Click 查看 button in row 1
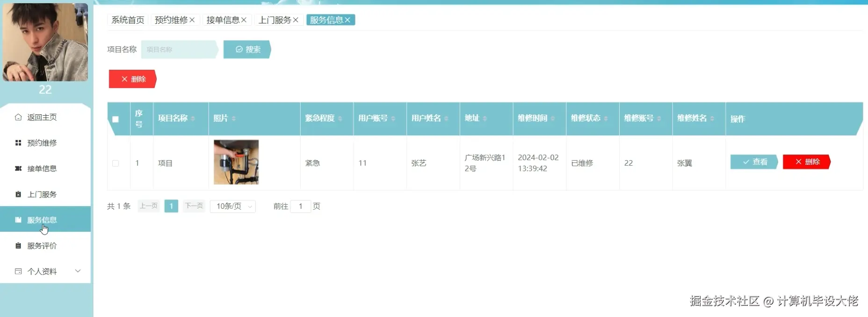 pyautogui.click(x=754, y=162)
